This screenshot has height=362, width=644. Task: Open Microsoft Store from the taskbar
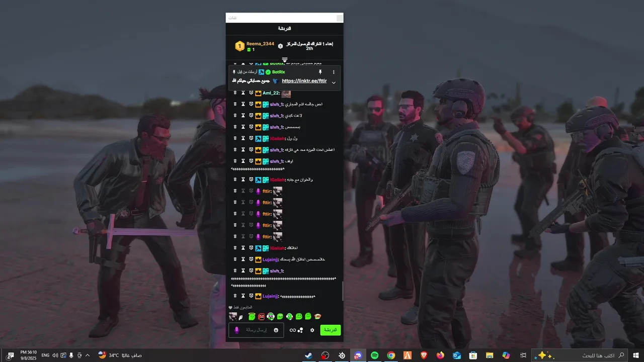click(473, 355)
